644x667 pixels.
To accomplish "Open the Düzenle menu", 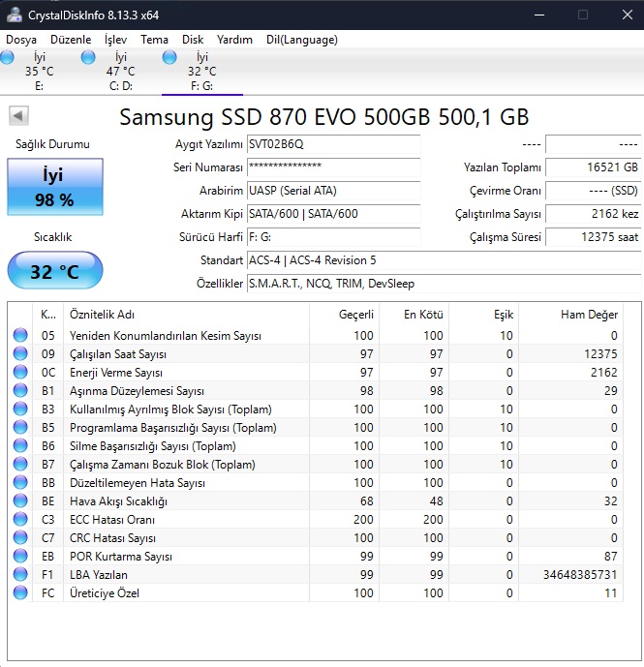I will tap(71, 40).
